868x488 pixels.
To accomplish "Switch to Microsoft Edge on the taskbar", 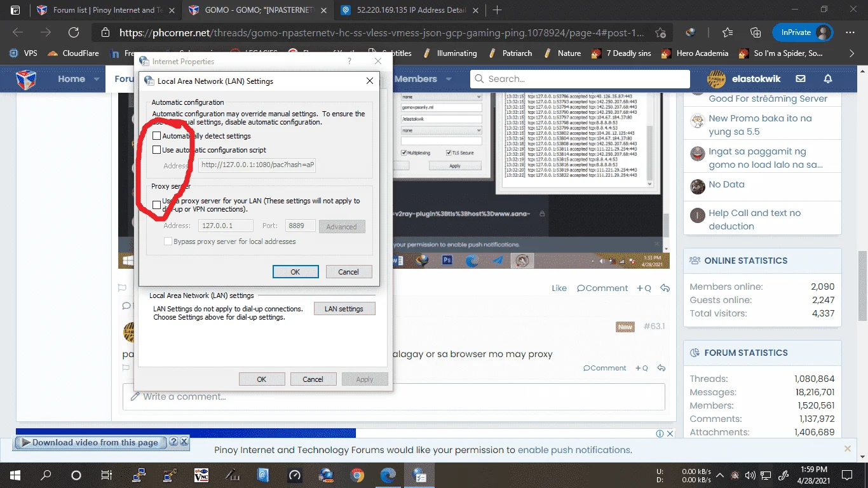I will (x=388, y=475).
